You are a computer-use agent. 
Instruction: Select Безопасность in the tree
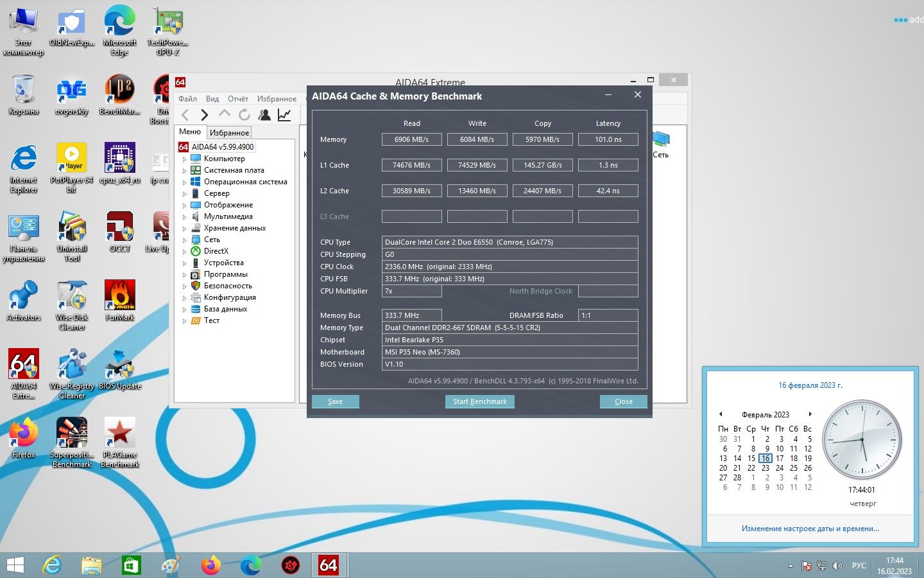point(228,286)
